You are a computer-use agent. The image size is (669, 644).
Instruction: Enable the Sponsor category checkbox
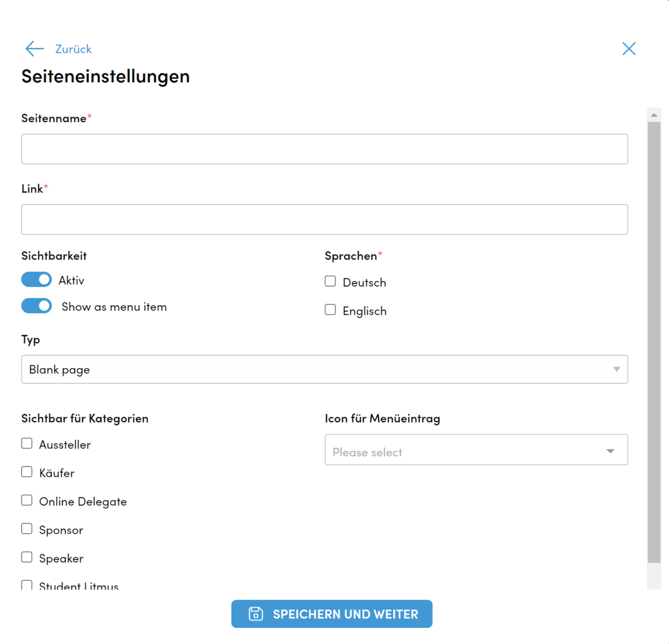click(x=27, y=528)
